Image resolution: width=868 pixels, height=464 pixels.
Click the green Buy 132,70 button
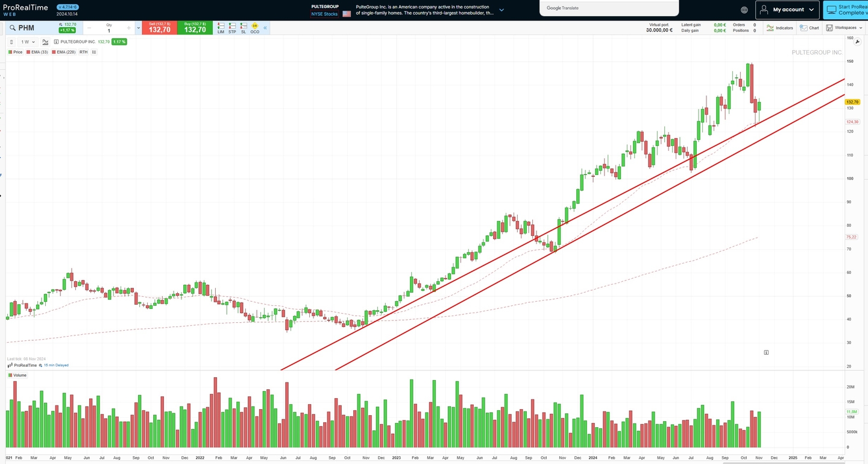(195, 28)
